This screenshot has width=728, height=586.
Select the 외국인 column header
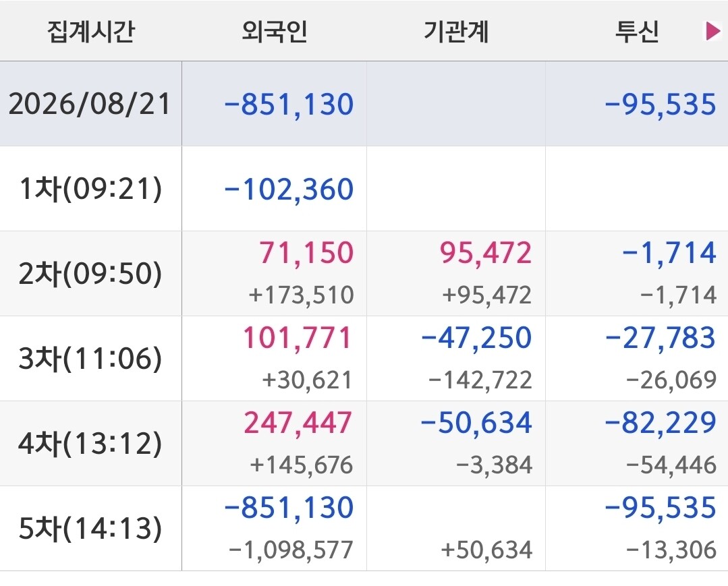point(275,32)
